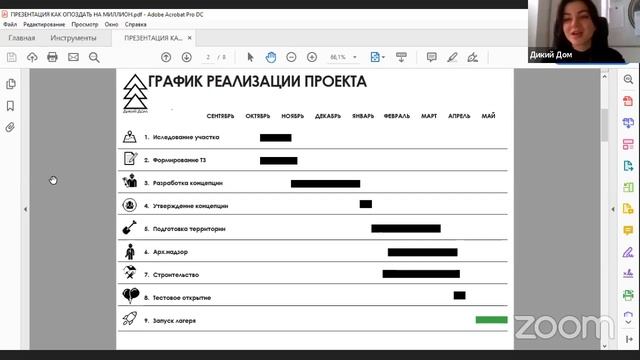Open the fit page options

[377, 57]
